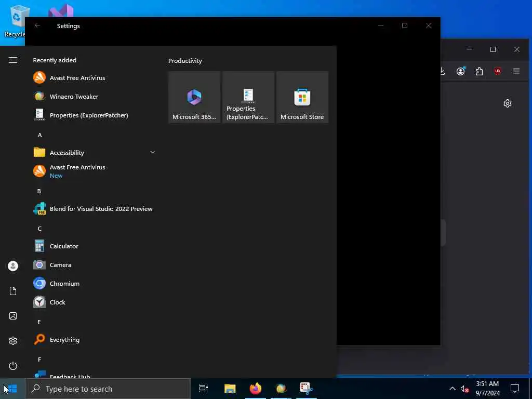This screenshot has height=399, width=532.
Task: Open Avast Free Antivirus marked New
Action: click(95, 171)
